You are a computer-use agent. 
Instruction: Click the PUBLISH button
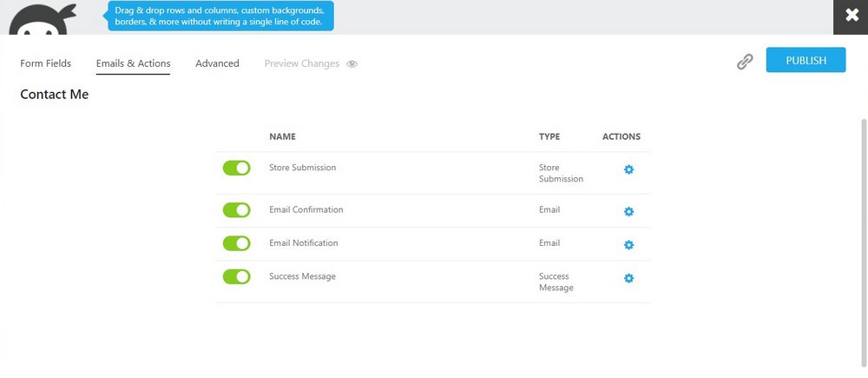click(806, 60)
